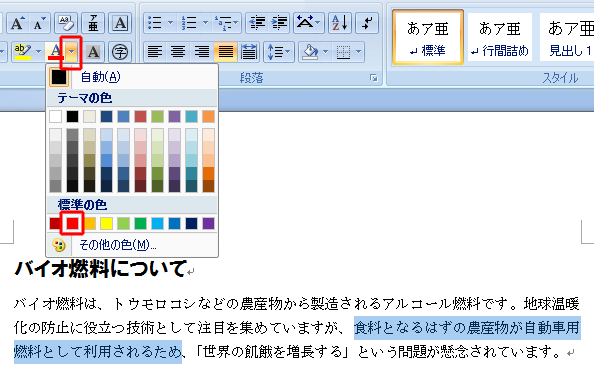Image resolution: width=594 pixels, height=388 pixels.
Task: Select the red standard color
Action: pos(72,224)
